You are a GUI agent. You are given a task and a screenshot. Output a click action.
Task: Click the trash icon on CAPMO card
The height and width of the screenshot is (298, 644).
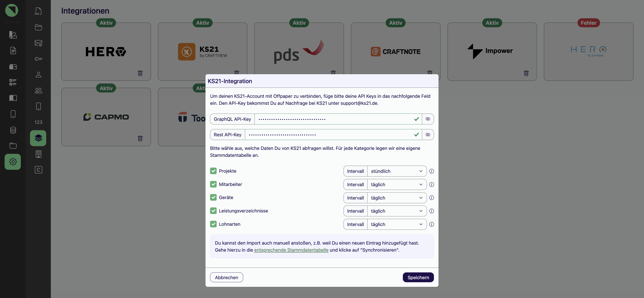point(140,138)
